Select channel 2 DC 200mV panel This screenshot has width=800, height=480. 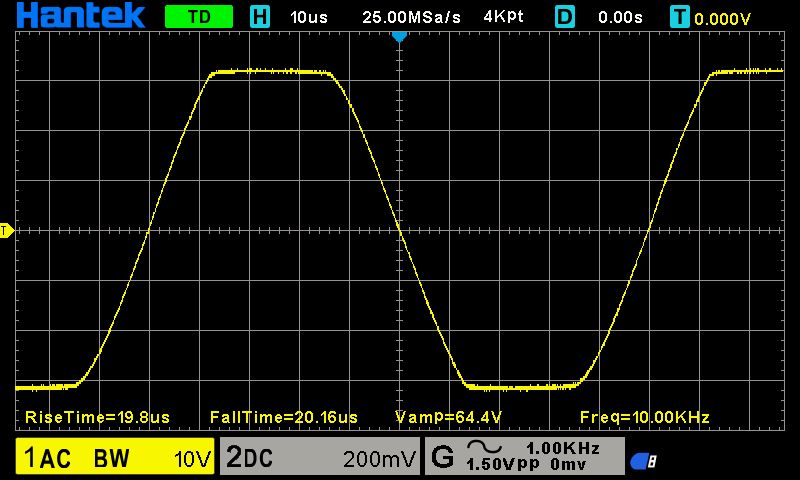point(320,456)
